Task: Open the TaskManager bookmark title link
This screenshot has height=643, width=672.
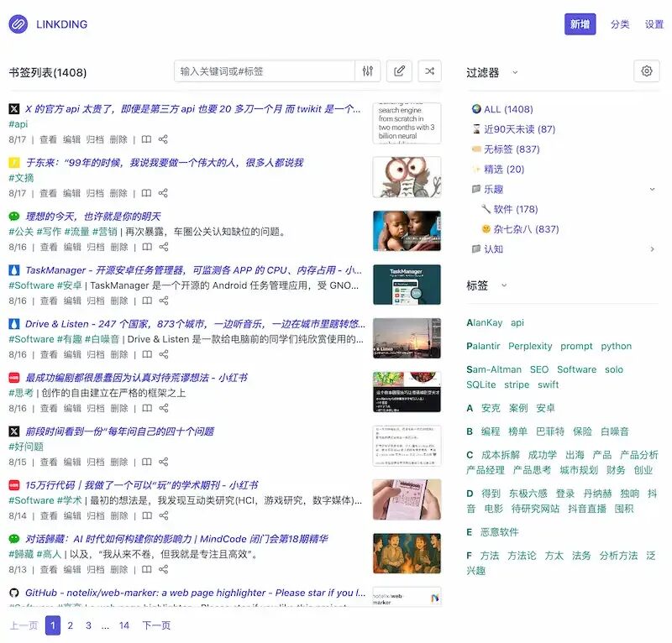Action: [193, 270]
